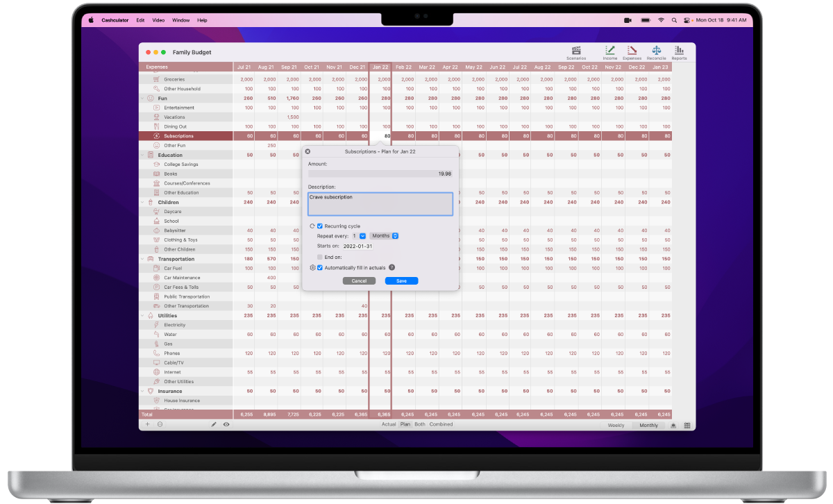This screenshot has width=833, height=504.
Task: Click the pencil edit icon
Action: coord(214,424)
